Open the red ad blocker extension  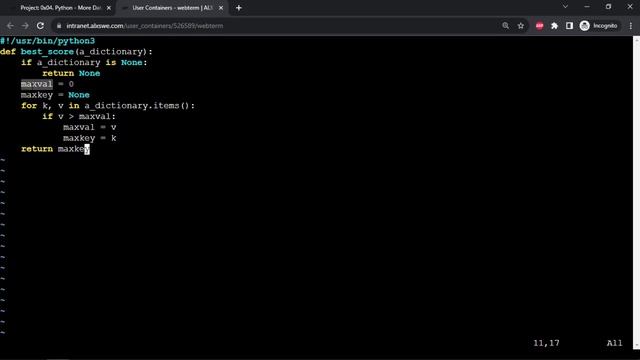(x=539, y=26)
